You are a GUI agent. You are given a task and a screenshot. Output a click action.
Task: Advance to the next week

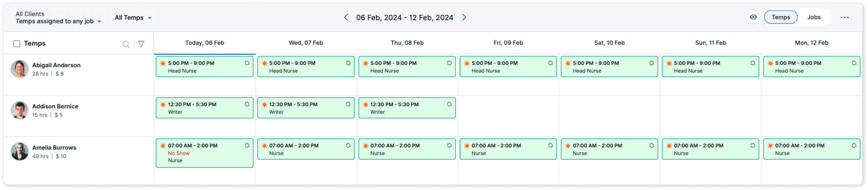[x=464, y=17]
